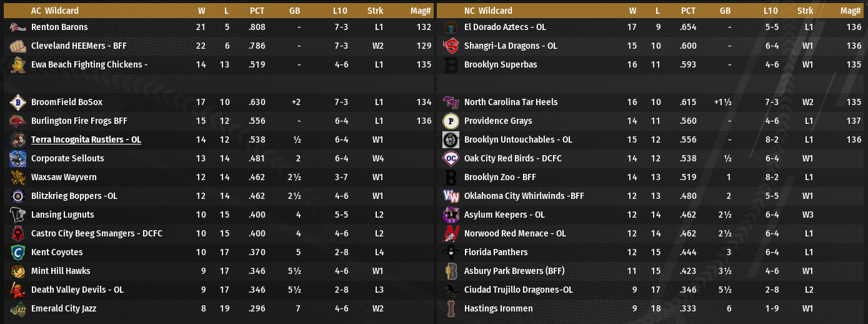Click the Oak City Red Birds logo
The height and width of the screenshot is (324, 868).
coord(451,159)
